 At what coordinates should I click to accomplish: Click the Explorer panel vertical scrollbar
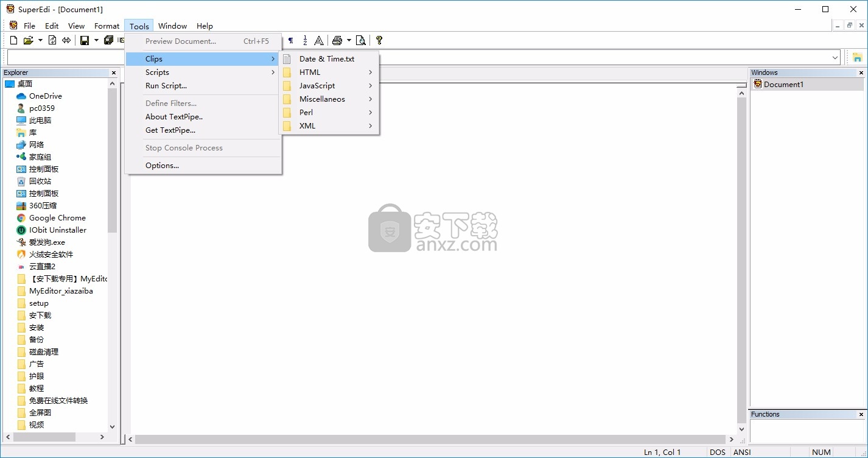pos(112,160)
